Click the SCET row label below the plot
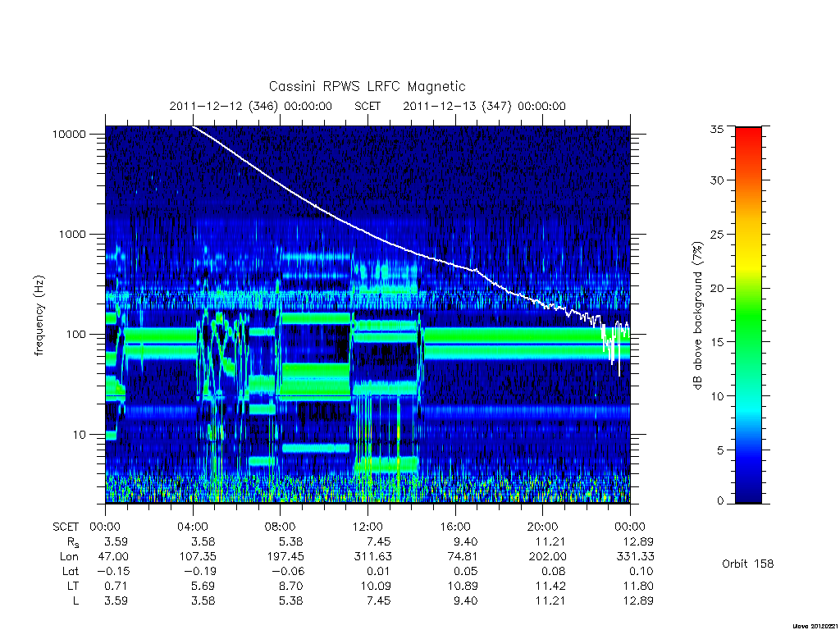The height and width of the screenshot is (630, 840). click(66, 527)
